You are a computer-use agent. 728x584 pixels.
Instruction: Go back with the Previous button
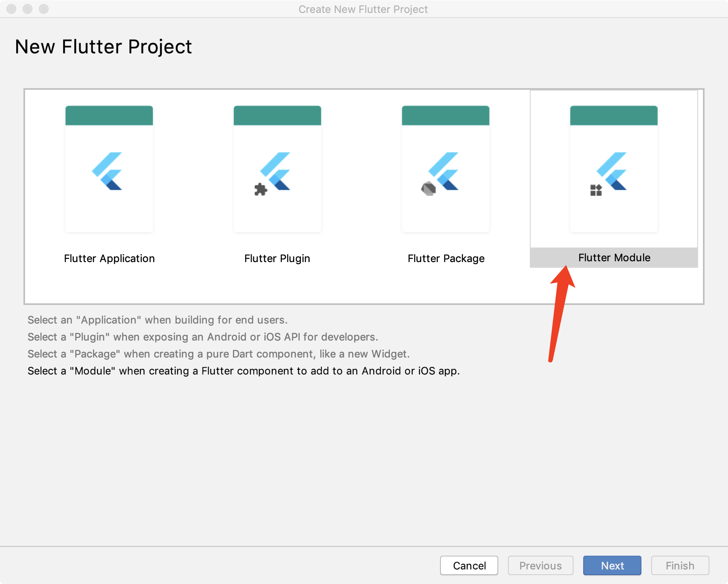click(x=540, y=565)
